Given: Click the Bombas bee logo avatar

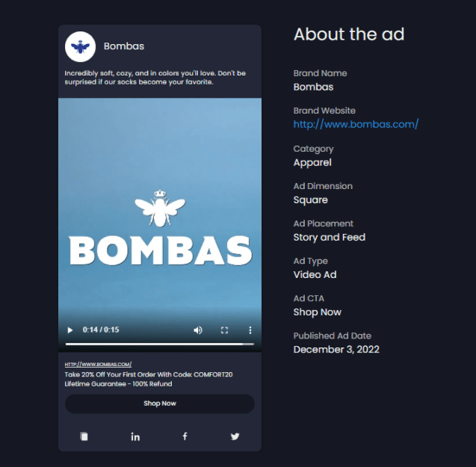Looking at the screenshot, I should (80, 47).
